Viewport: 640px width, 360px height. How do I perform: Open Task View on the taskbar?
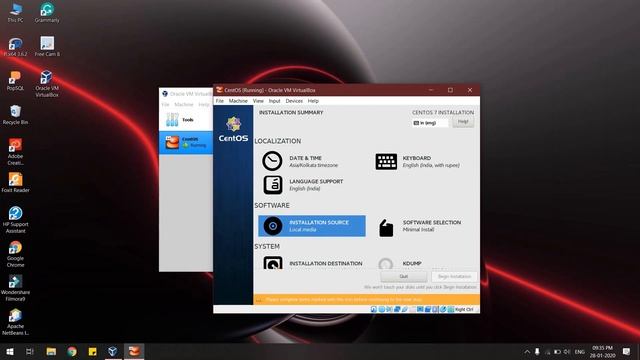tap(30, 351)
